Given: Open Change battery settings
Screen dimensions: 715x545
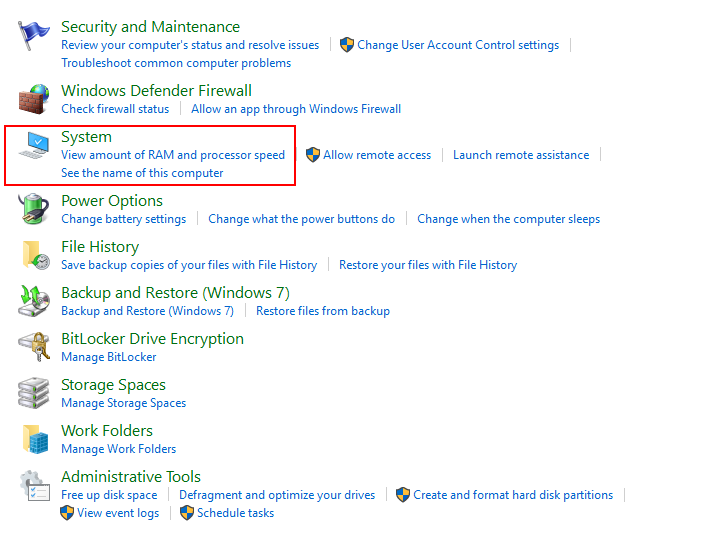Looking at the screenshot, I should coord(124,219).
